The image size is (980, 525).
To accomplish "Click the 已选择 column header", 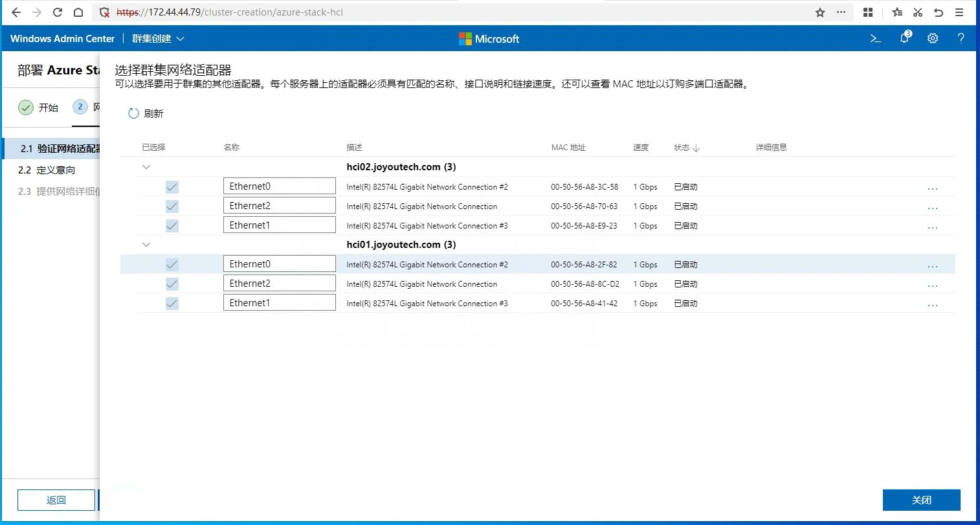I will 153,148.
